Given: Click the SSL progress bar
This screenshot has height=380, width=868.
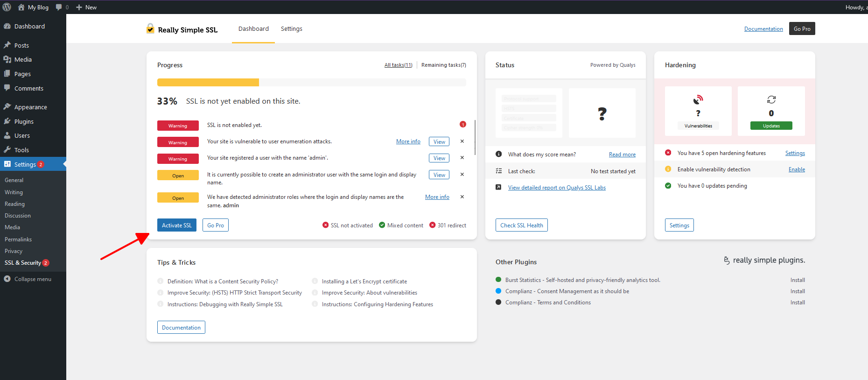Looking at the screenshot, I should pyautogui.click(x=312, y=83).
